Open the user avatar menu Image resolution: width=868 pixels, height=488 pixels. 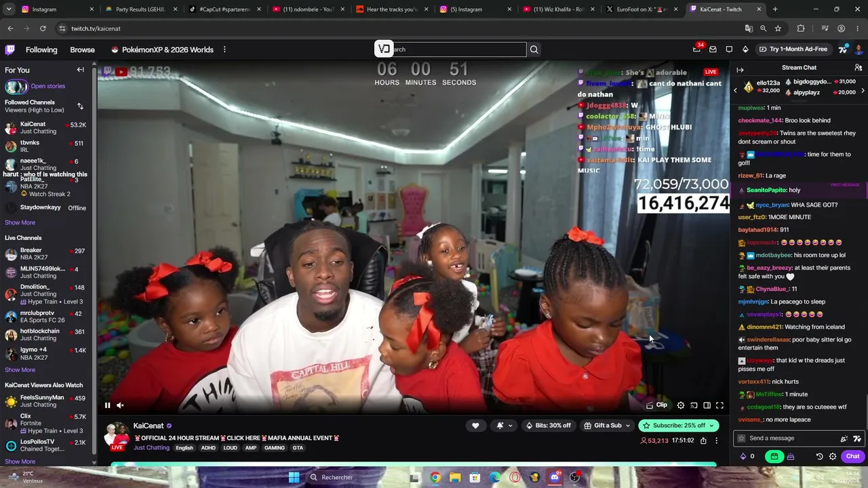coord(859,49)
